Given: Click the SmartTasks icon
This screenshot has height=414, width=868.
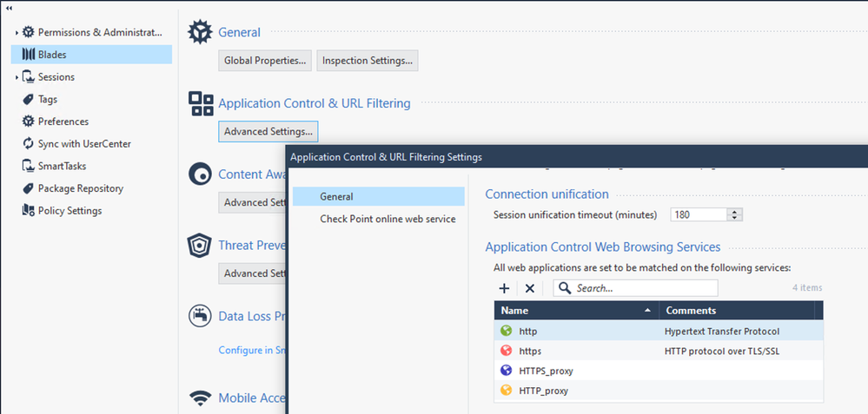Looking at the screenshot, I should [28, 166].
